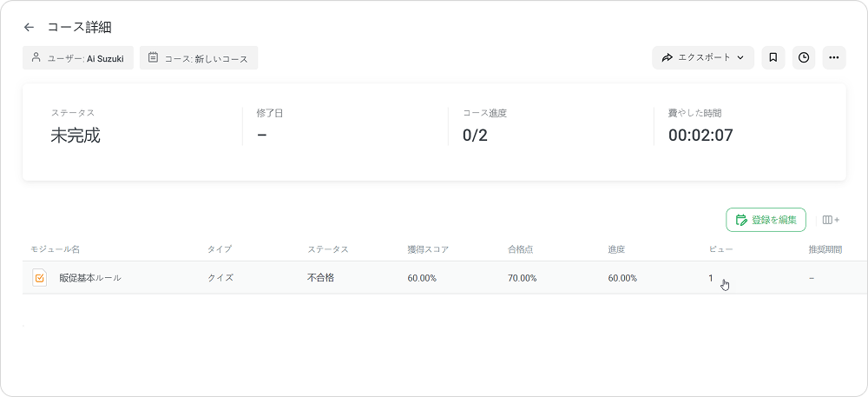
Task: Click the タイプ column header
Action: (220, 249)
